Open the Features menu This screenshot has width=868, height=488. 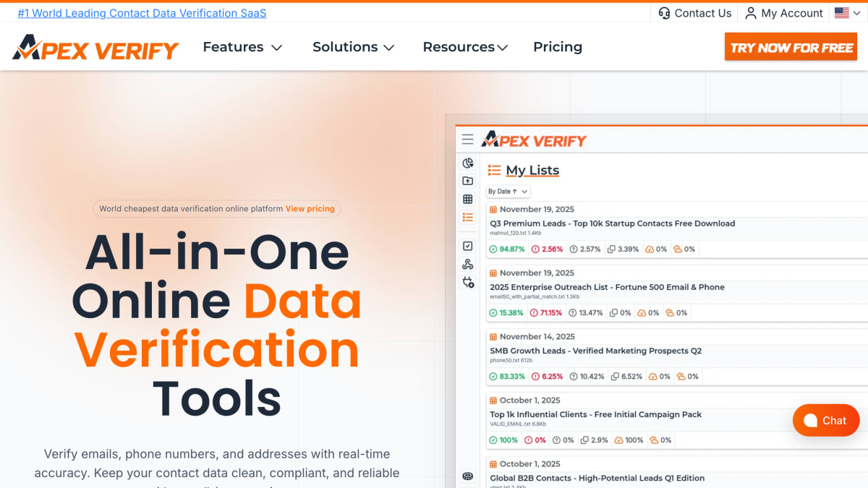click(242, 47)
